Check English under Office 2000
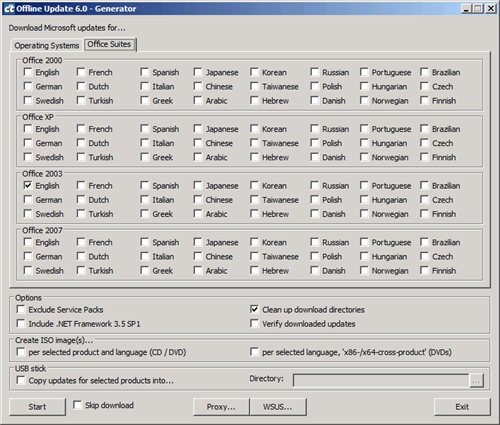This screenshot has width=500, height=425. click(28, 72)
